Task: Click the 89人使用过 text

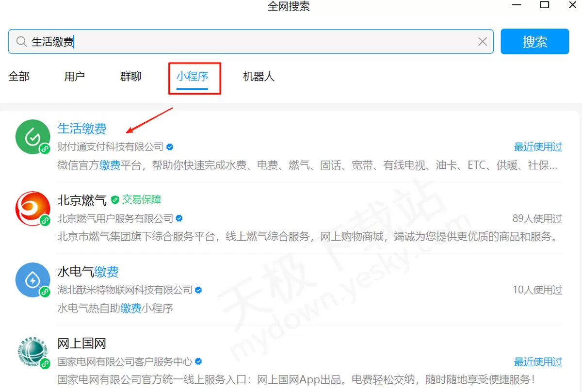Action: 537,218
